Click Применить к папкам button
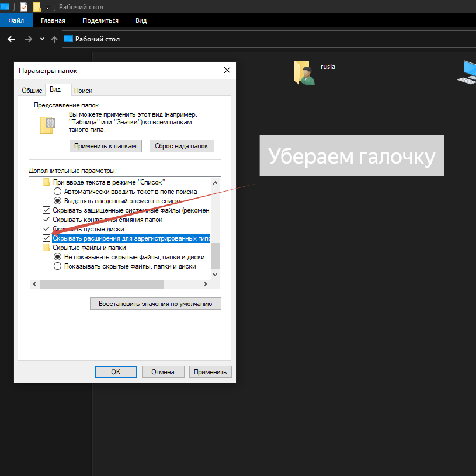476x476 pixels. point(106,146)
